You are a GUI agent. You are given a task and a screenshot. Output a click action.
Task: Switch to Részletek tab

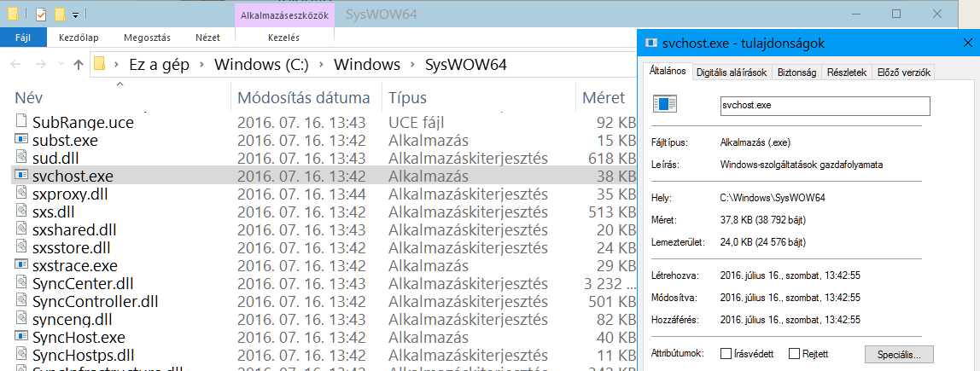847,72
